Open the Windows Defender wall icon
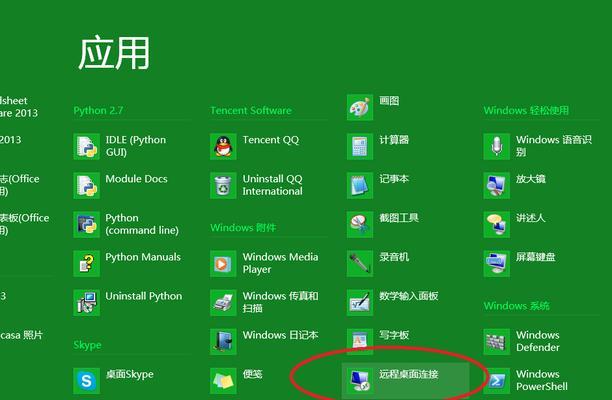 pos(496,341)
